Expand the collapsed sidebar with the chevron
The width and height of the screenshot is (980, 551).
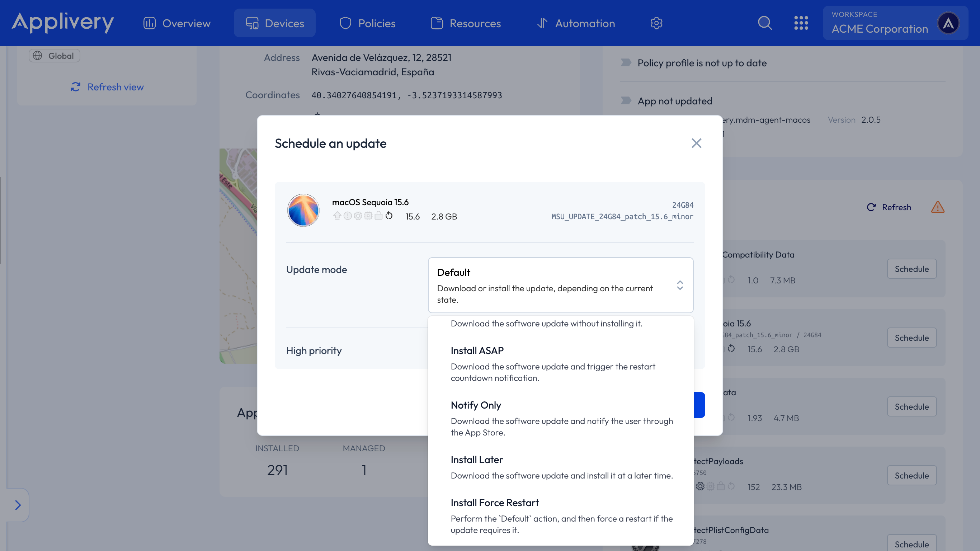click(x=18, y=505)
